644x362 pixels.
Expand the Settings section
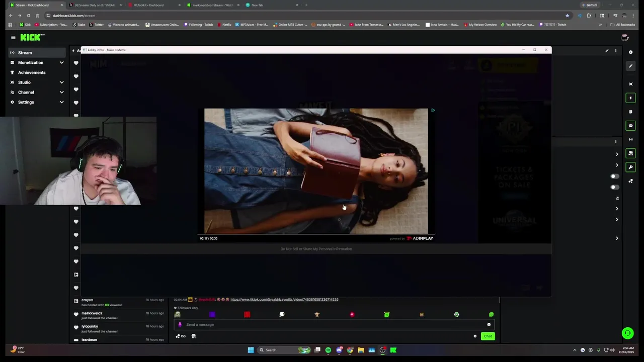pos(36,102)
